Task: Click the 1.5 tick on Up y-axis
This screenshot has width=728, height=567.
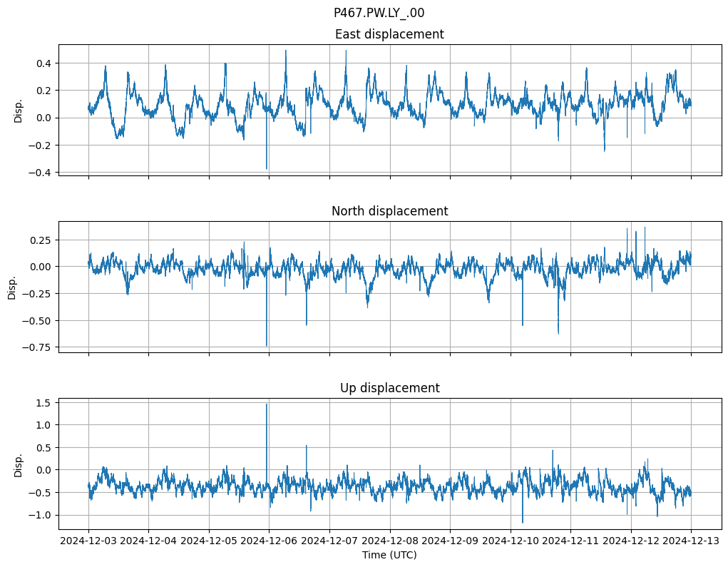Action: [x=43, y=403]
